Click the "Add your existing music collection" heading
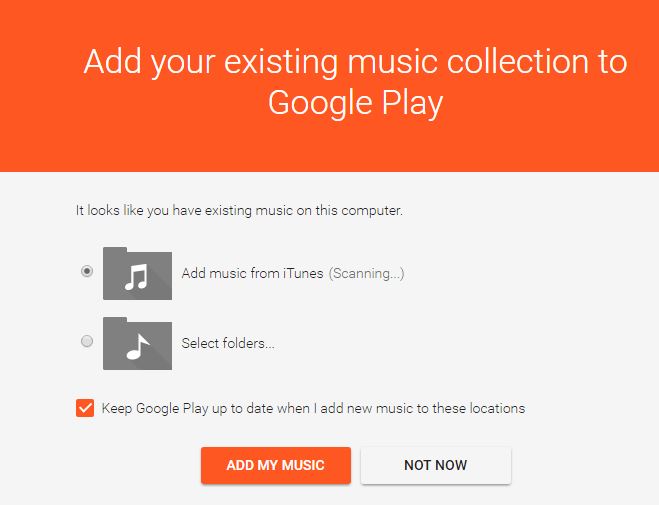The height and width of the screenshot is (505, 659). point(355,61)
